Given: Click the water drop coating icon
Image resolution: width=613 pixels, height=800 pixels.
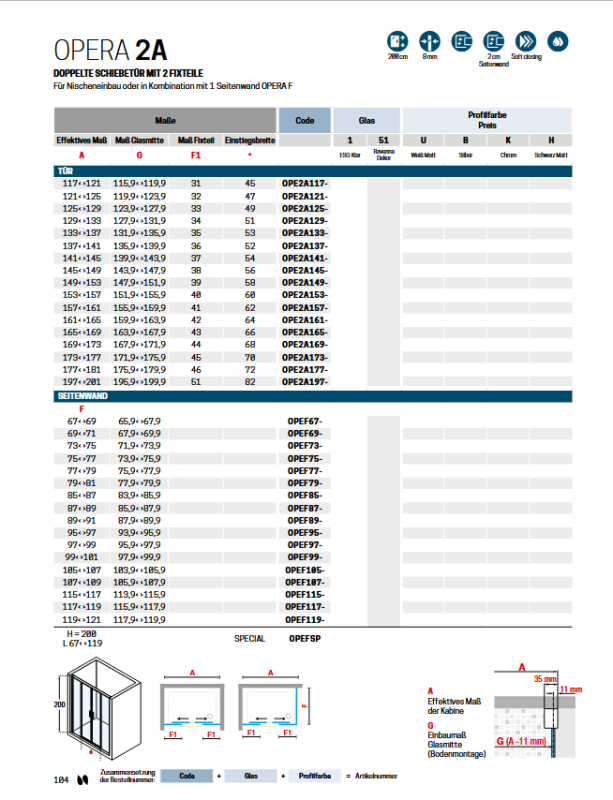Looking at the screenshot, I should (558, 41).
